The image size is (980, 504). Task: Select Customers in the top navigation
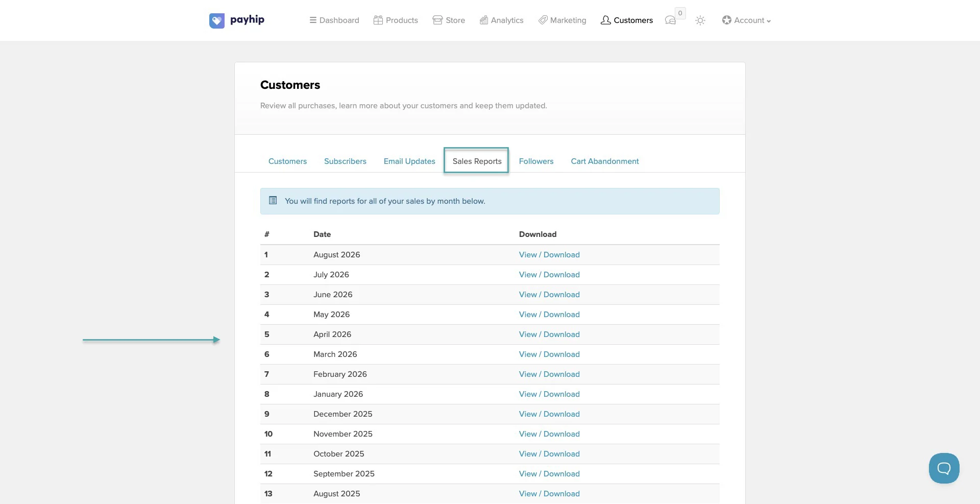pyautogui.click(x=627, y=20)
